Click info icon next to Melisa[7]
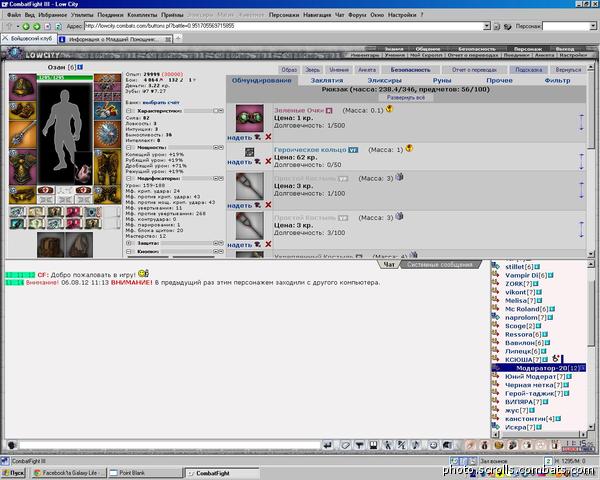Viewport: 600px width, 480px height. click(x=539, y=301)
